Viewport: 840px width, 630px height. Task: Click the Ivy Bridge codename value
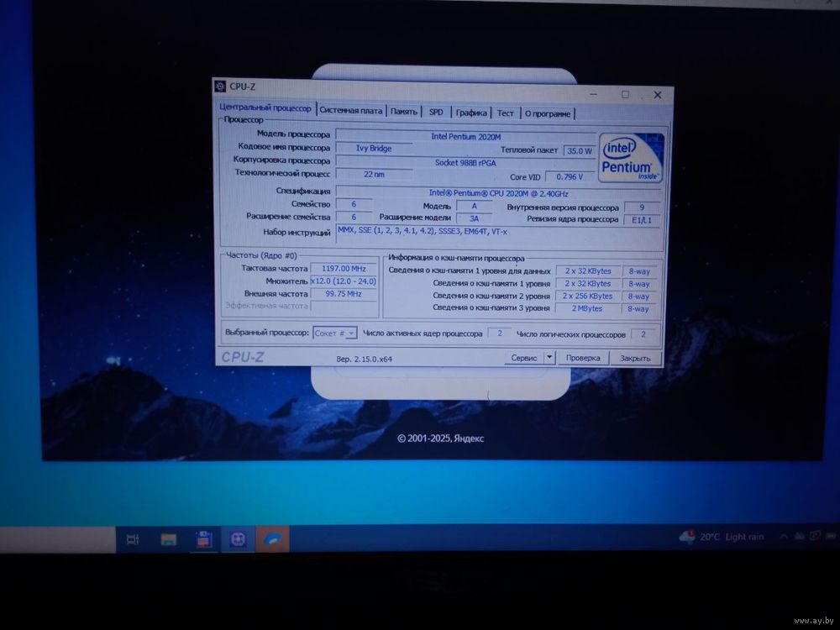click(374, 148)
